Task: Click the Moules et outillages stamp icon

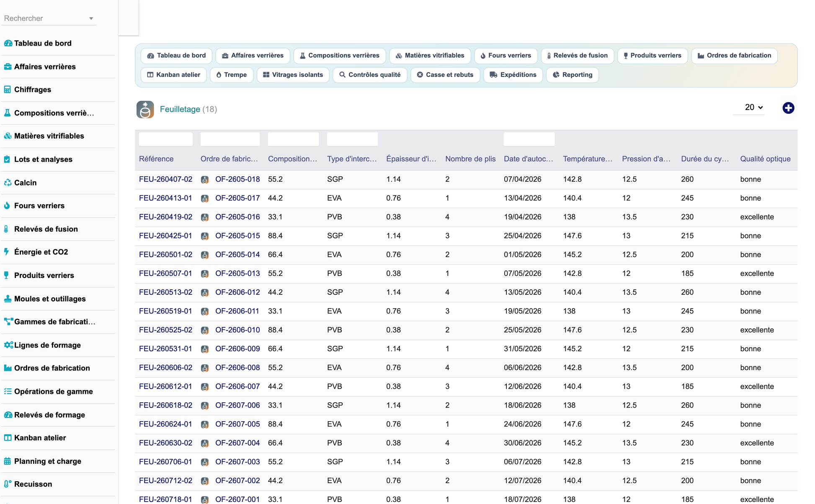Action: point(8,299)
